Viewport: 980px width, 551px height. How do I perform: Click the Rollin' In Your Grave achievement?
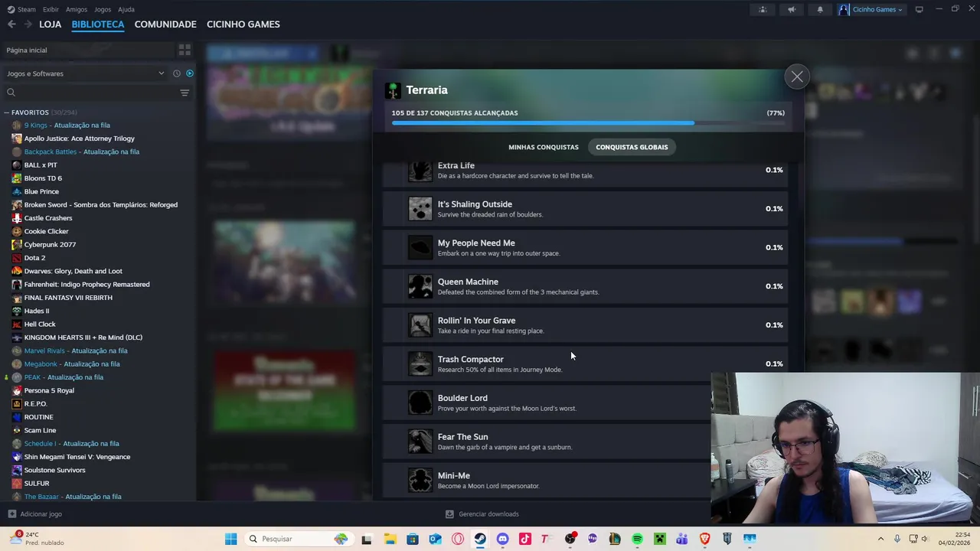coord(586,325)
